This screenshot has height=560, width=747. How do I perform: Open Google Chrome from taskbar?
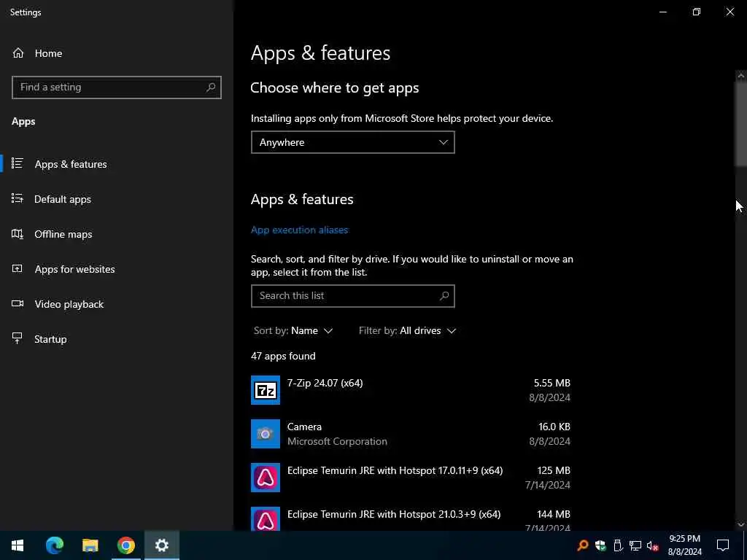(x=125, y=545)
